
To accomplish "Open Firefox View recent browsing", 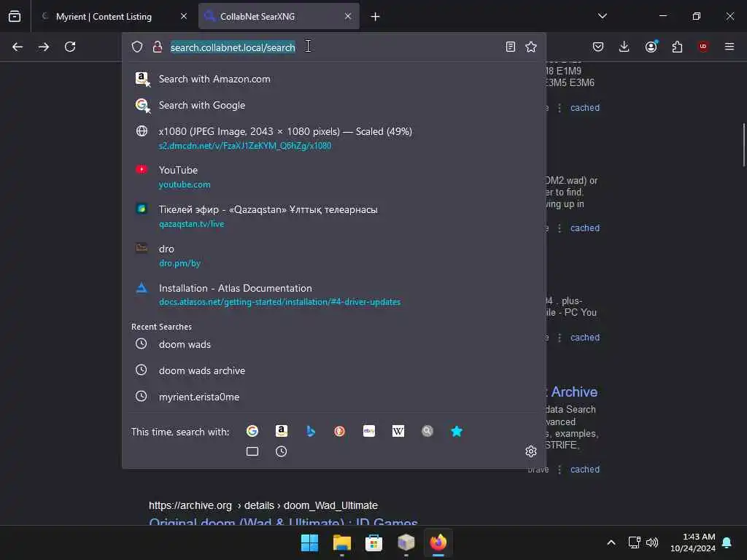I will [x=15, y=17].
